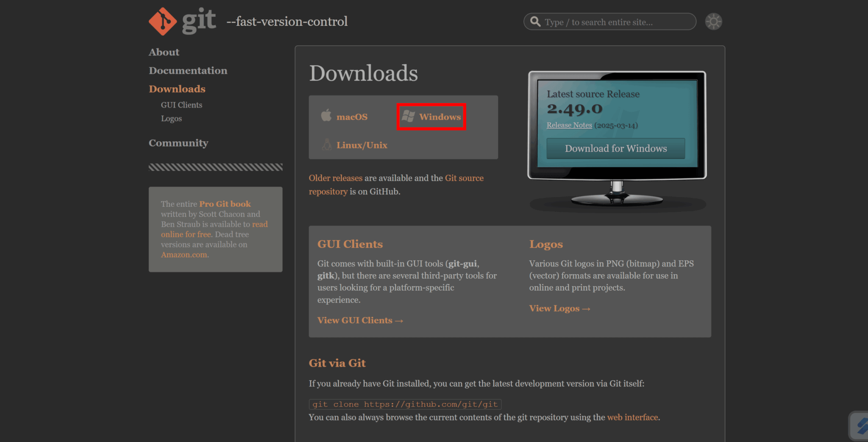Viewport: 868px width, 442px height.
Task: Click the Latest source Release label
Action: [x=593, y=94]
